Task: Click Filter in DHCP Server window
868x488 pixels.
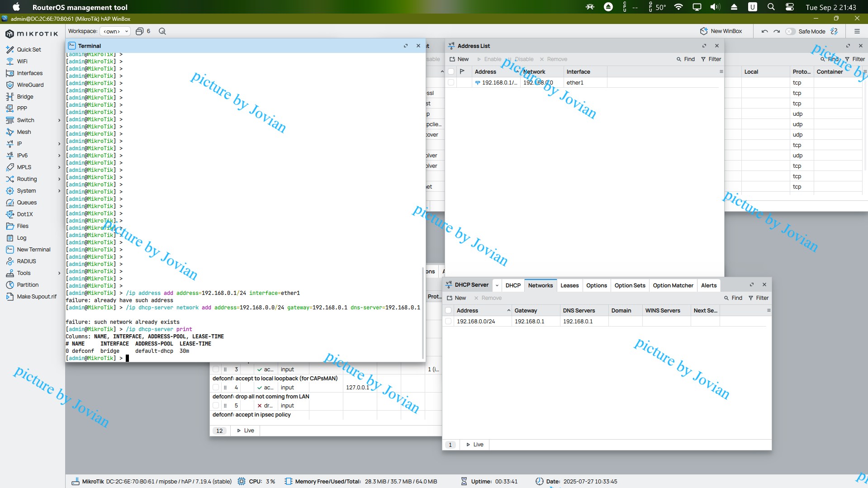Action: (x=758, y=298)
